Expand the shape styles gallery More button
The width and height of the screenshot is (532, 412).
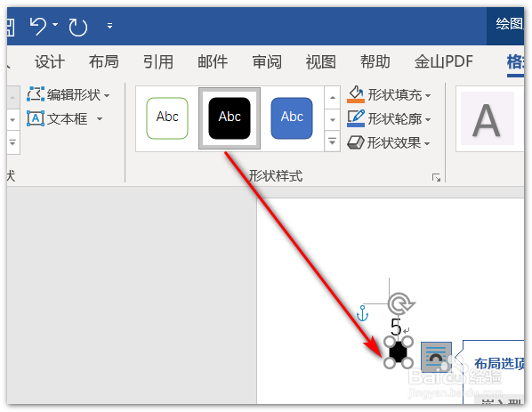click(333, 141)
